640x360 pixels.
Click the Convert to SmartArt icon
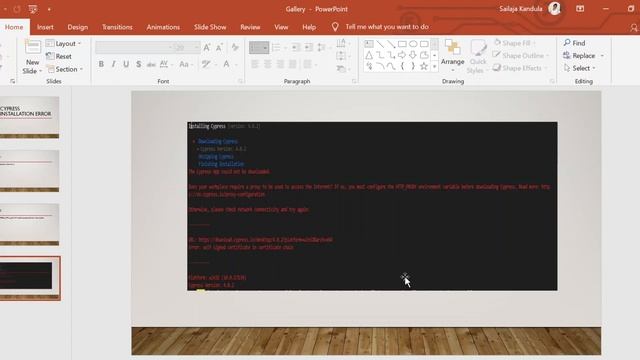tap(342, 69)
